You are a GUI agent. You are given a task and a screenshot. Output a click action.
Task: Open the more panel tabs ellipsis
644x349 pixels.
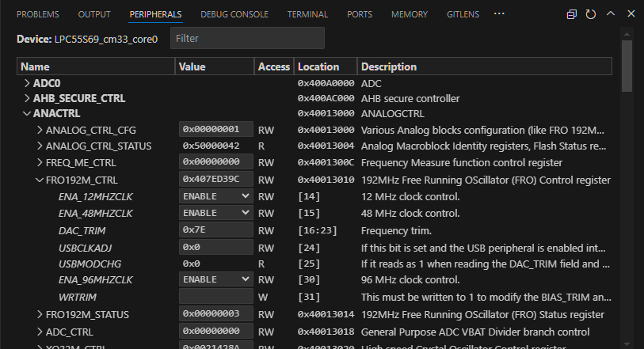499,14
